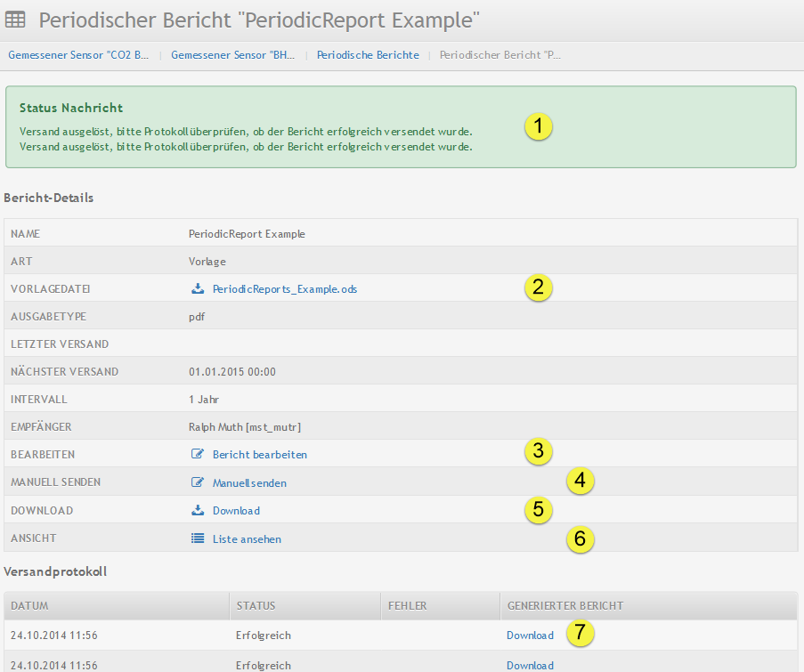This screenshot has height=672, width=804.
Task: Select BEARBEITEN row label
Action: coord(43,455)
